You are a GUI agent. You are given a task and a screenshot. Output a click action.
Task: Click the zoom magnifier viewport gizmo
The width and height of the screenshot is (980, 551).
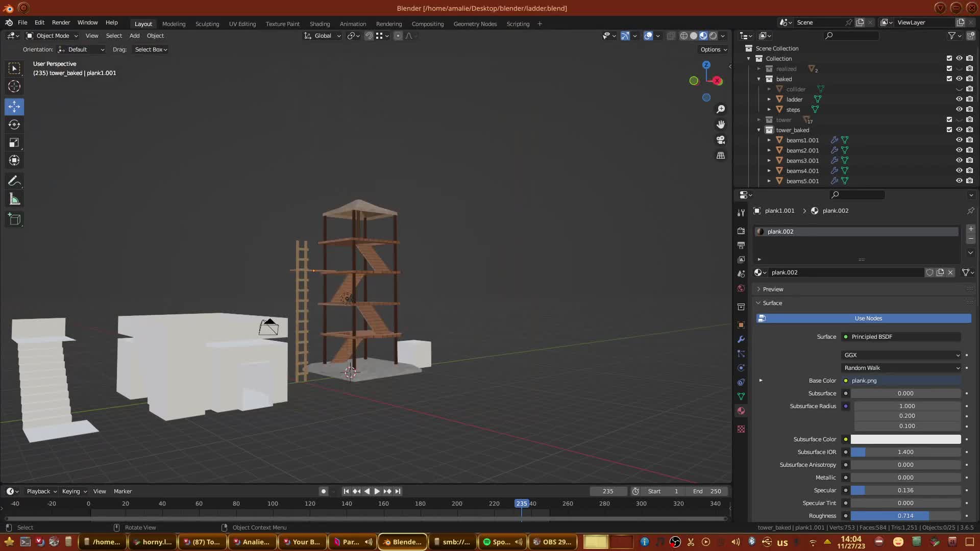point(721,109)
